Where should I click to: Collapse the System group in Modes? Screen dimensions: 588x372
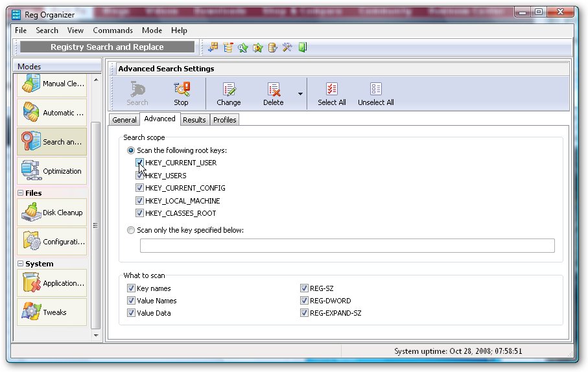21,264
